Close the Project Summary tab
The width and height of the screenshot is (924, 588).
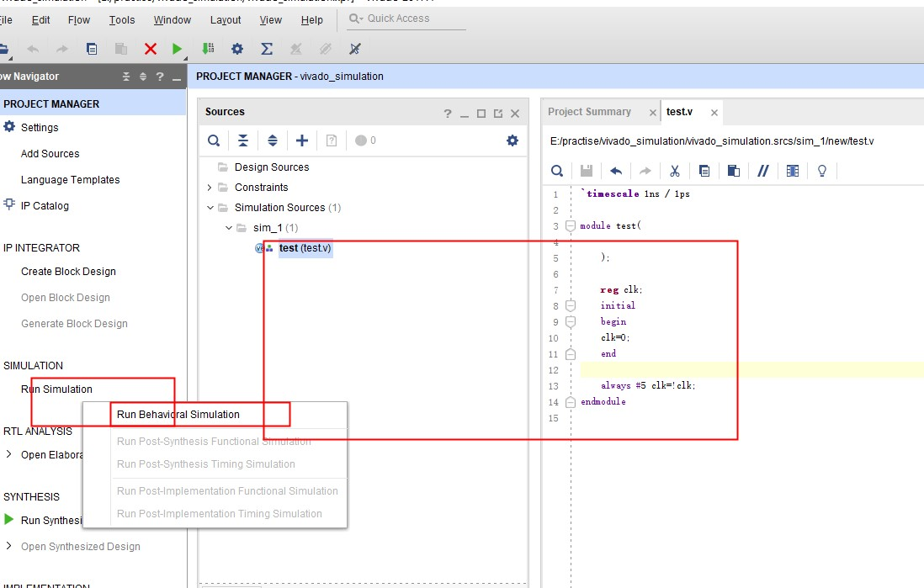652,113
